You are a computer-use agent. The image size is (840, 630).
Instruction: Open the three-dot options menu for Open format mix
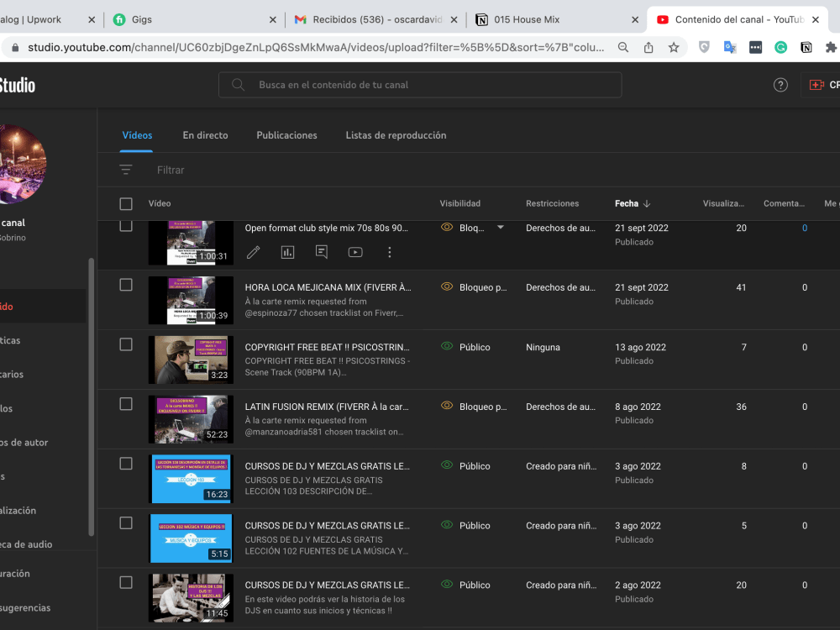pyautogui.click(x=390, y=252)
